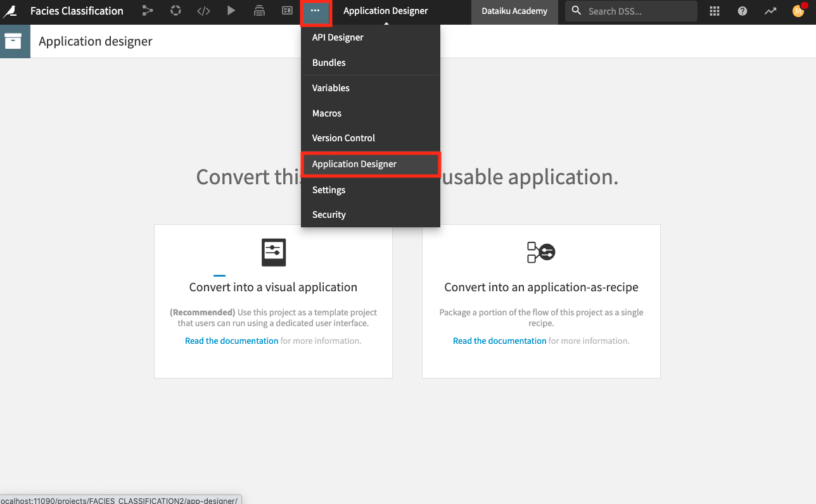Click the Jobs play icon

tap(231, 11)
